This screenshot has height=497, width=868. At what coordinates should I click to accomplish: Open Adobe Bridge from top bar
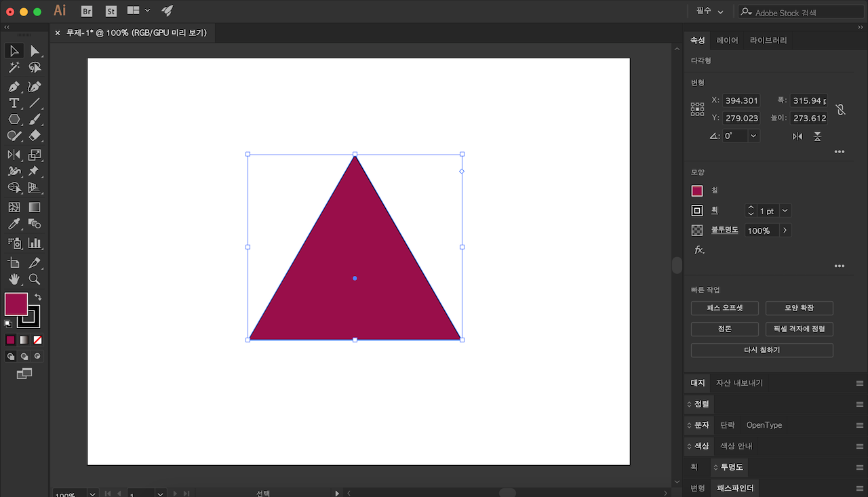coord(87,12)
